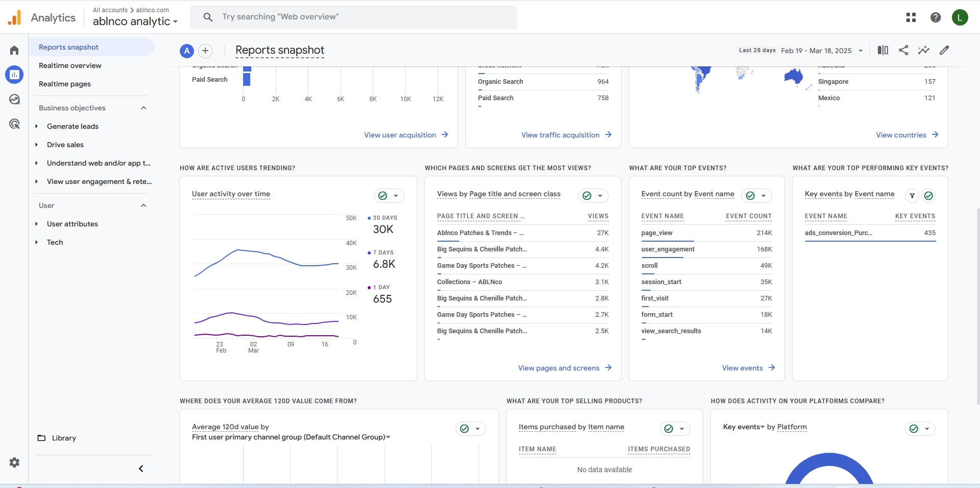Select Realtime overview in sidebar
Screen dimensions: 980x488
[x=70, y=65]
